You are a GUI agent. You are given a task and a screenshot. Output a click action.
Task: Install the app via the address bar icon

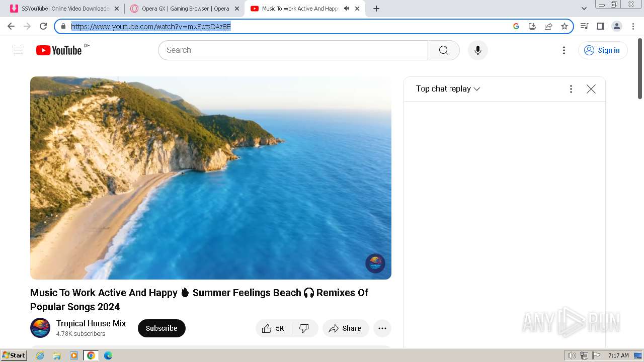(532, 26)
